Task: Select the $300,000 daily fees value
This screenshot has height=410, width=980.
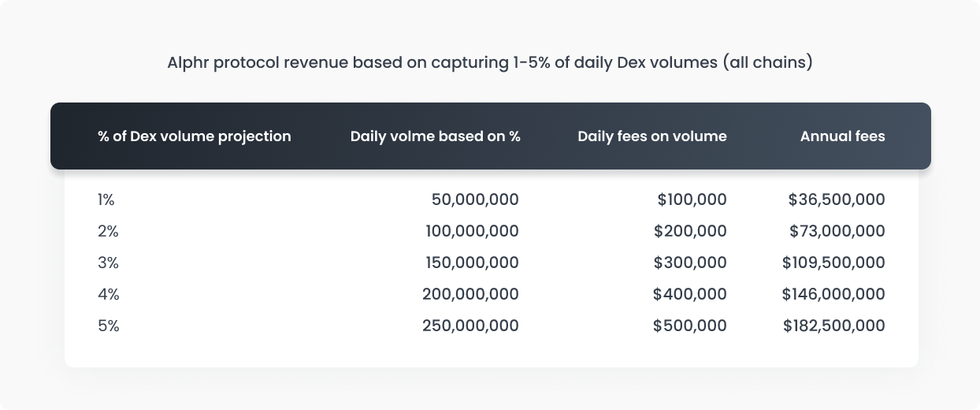Action: [x=690, y=263]
